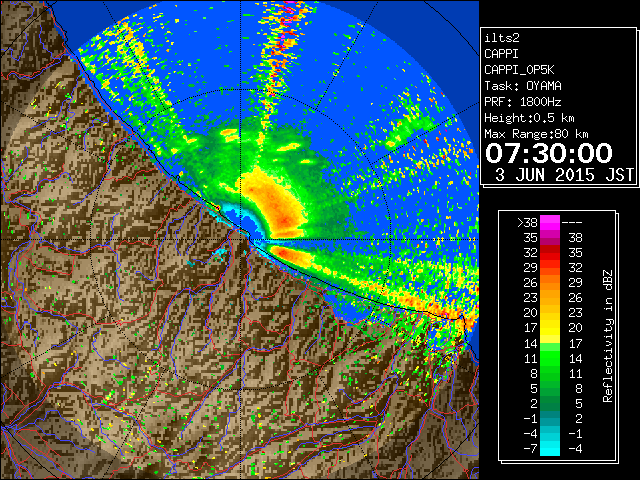Click the 07:30:00 timestamp
Viewport: 640px width, 480px height.
549,153
